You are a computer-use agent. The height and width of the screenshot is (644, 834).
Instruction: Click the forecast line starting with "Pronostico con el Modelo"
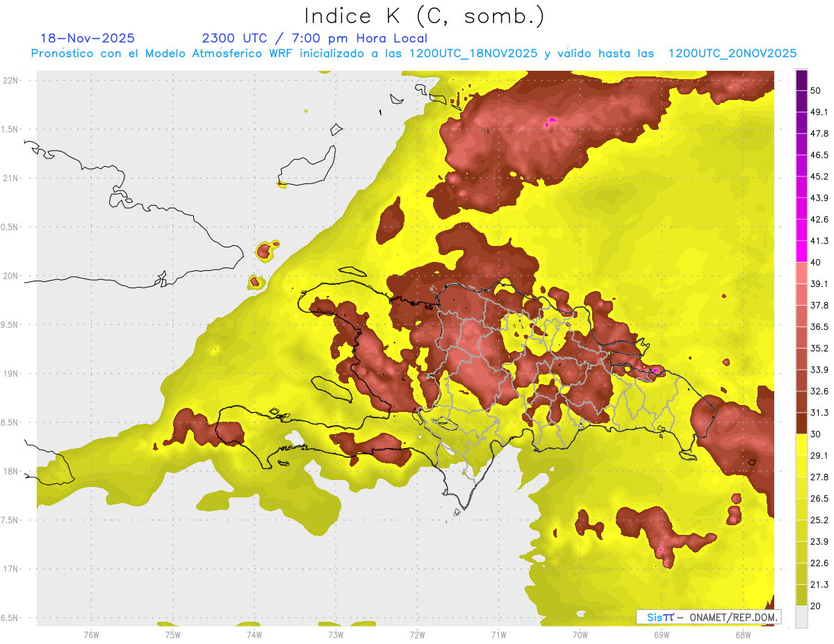point(414,53)
